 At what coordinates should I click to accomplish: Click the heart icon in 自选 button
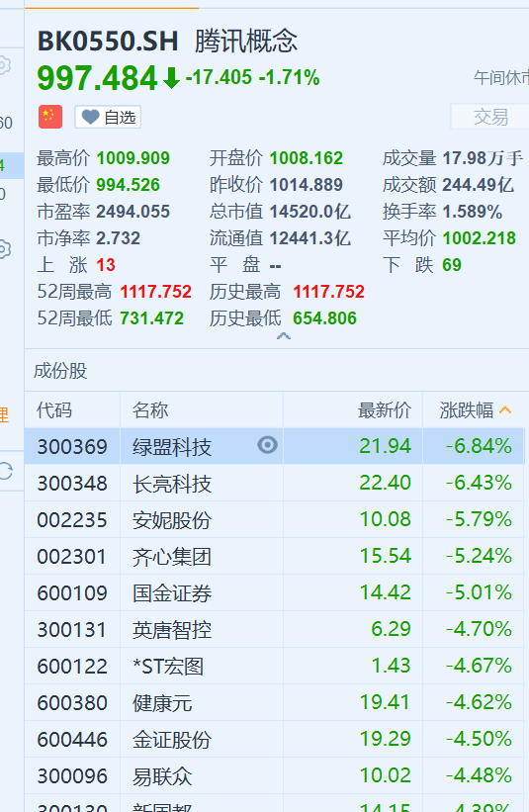[x=91, y=117]
